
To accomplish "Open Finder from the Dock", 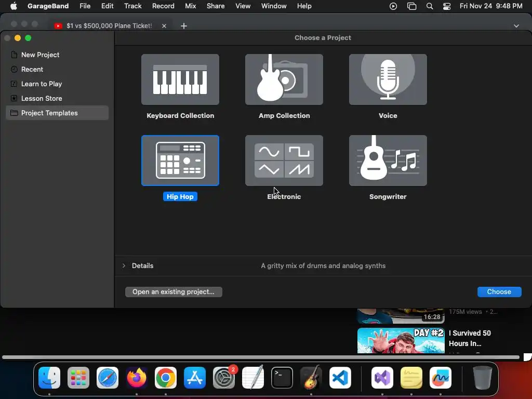I will tap(49, 378).
